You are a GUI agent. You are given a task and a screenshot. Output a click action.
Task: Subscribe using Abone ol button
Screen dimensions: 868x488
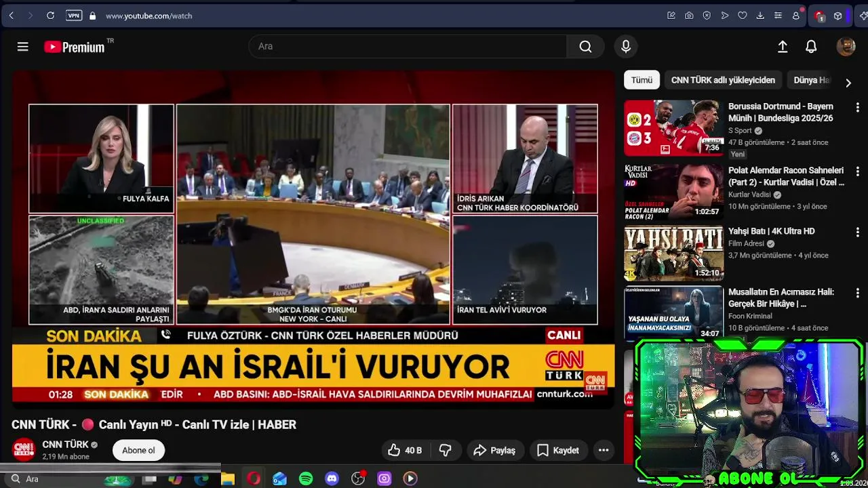[138, 450]
